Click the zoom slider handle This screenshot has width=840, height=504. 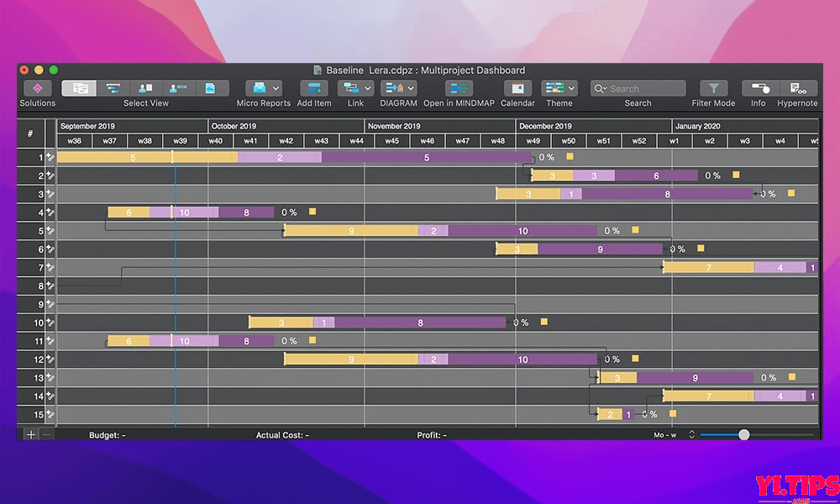(743, 434)
